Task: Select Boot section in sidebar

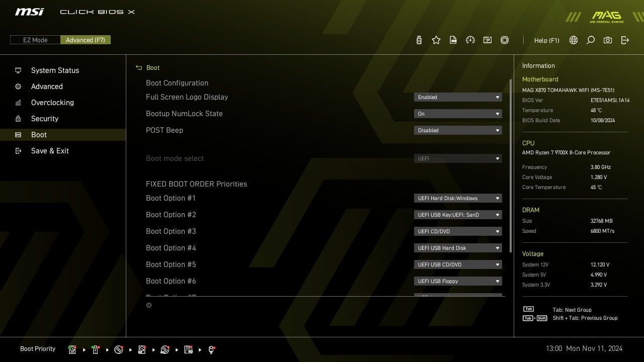Action: (63, 135)
